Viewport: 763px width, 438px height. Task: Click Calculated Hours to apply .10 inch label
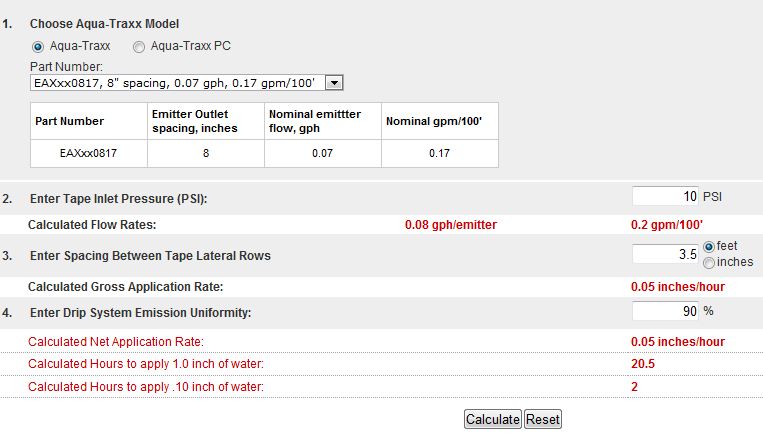pyautogui.click(x=145, y=387)
